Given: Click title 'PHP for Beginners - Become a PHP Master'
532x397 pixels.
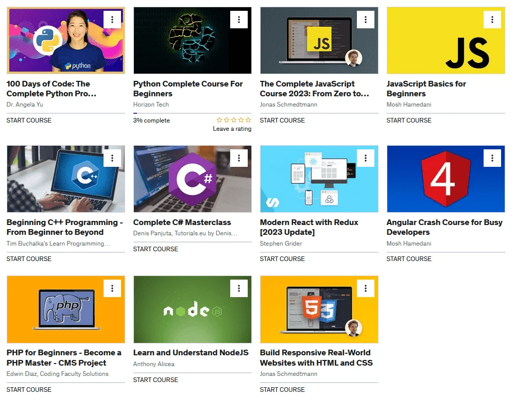Looking at the screenshot, I should coord(64,358).
